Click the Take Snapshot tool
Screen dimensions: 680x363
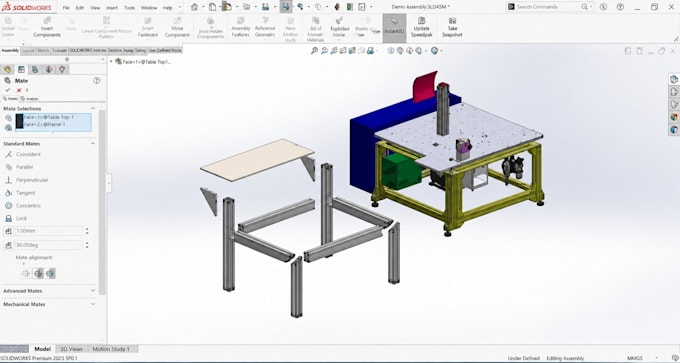tap(452, 28)
